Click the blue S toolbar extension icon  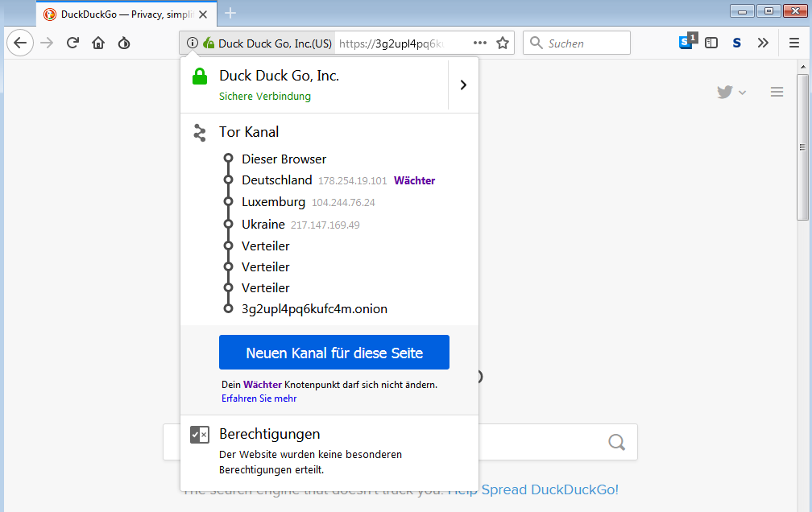tap(737, 43)
